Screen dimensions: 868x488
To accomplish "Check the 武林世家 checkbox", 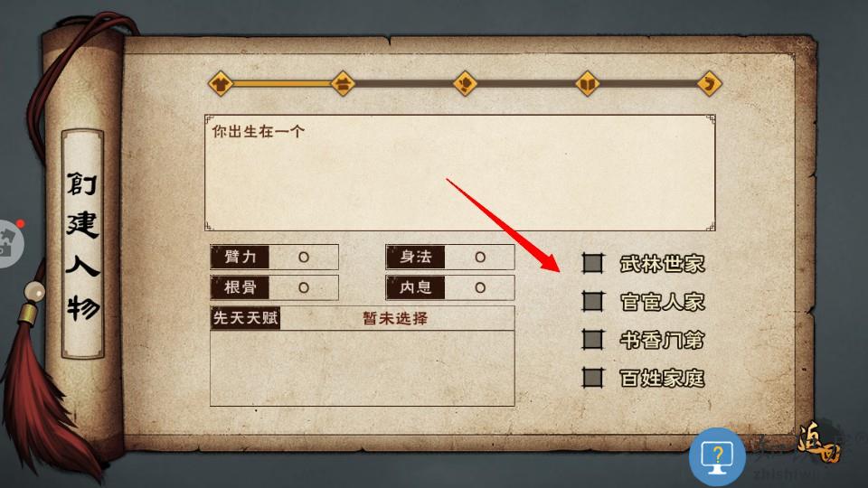I will pyautogui.click(x=593, y=263).
